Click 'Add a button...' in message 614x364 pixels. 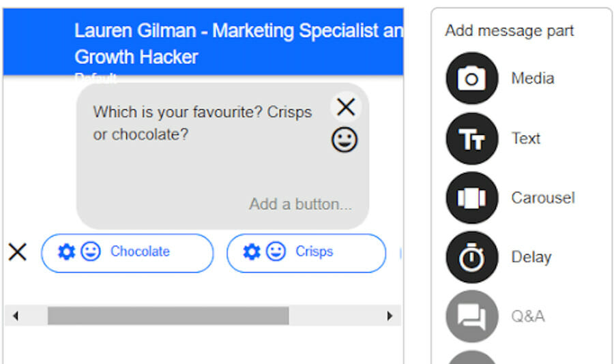tap(301, 204)
